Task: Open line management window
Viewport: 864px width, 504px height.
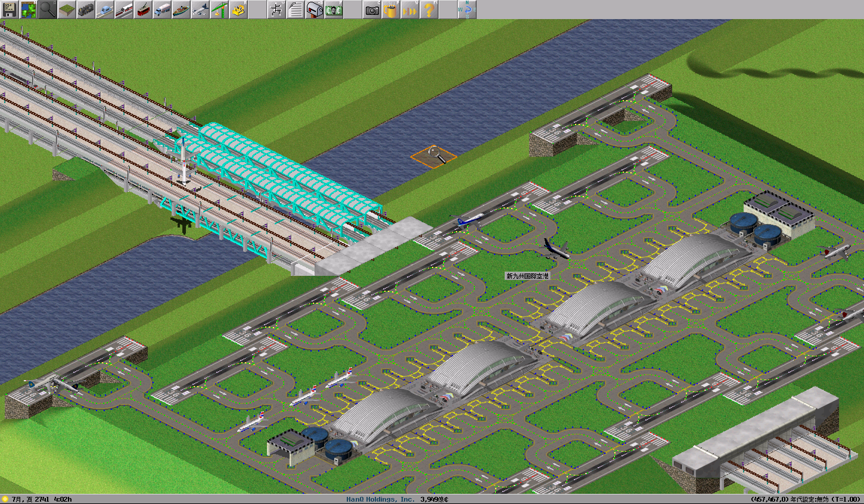Action: [x=276, y=10]
